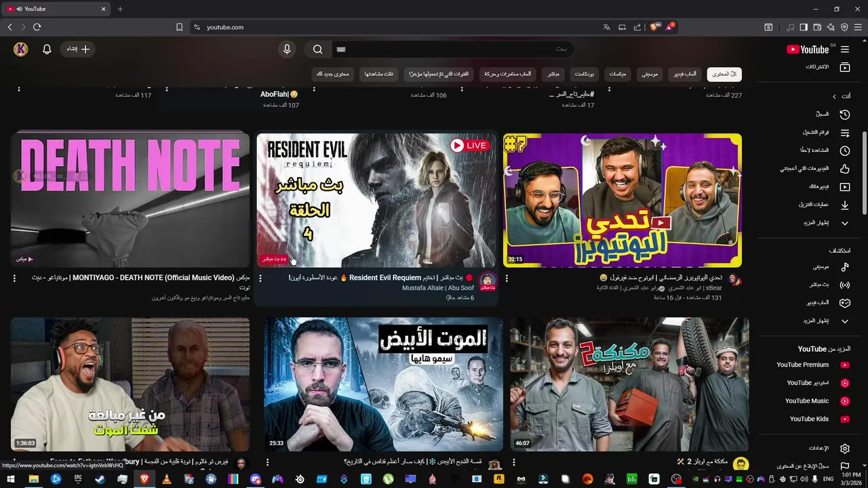Open Create (إنشاء) button
The height and width of the screenshot is (488, 868).
pyautogui.click(x=77, y=49)
